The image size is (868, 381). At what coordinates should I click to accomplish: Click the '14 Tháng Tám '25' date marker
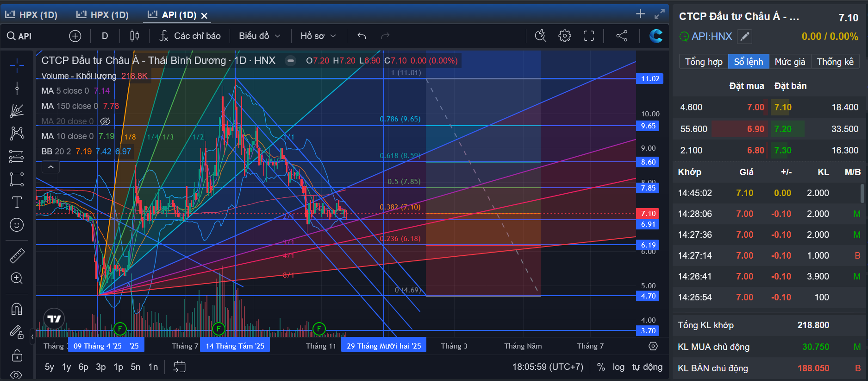click(x=235, y=346)
